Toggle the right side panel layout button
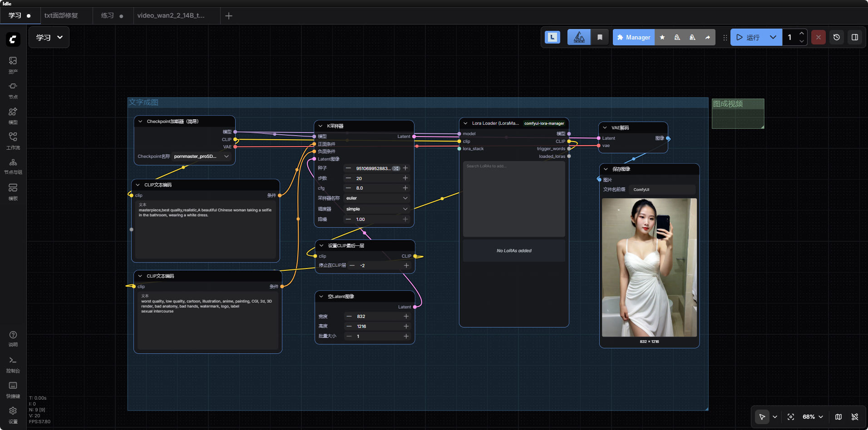Viewport: 868px width, 430px height. point(855,37)
